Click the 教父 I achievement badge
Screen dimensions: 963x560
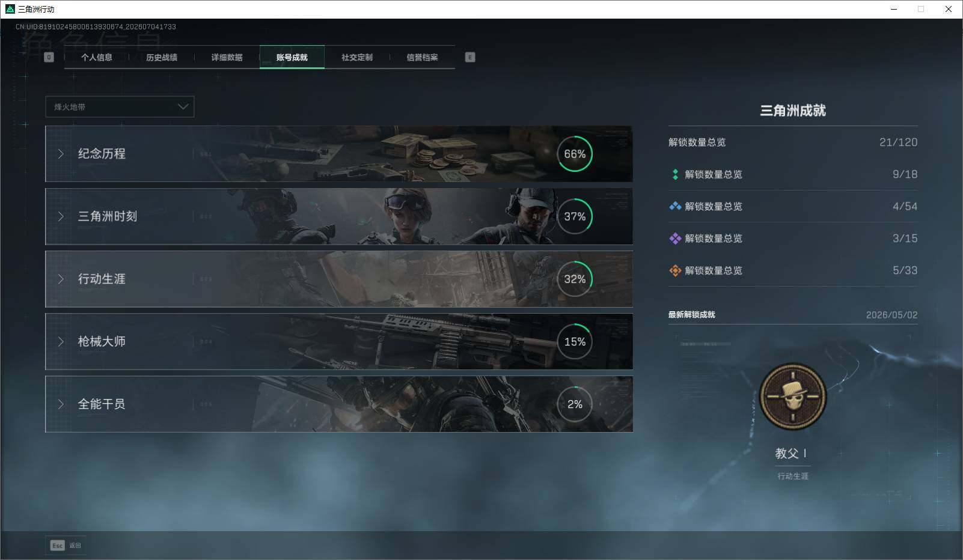pos(793,397)
